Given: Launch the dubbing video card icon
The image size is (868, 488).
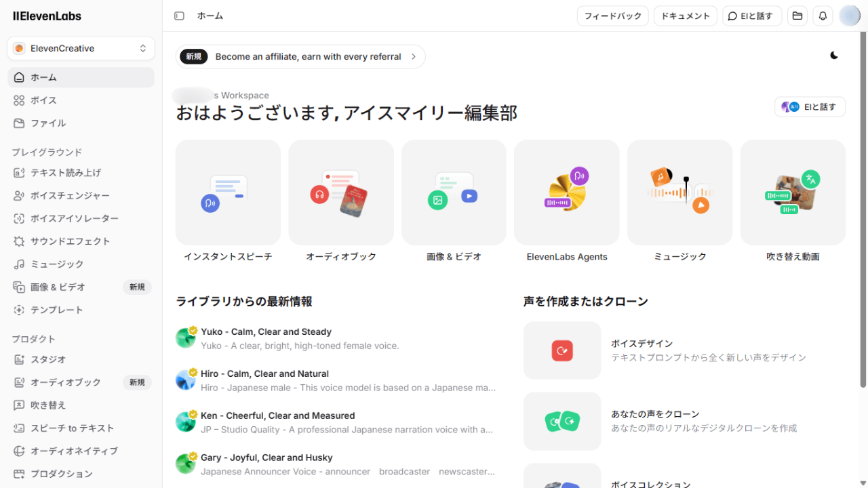Looking at the screenshot, I should [x=792, y=192].
